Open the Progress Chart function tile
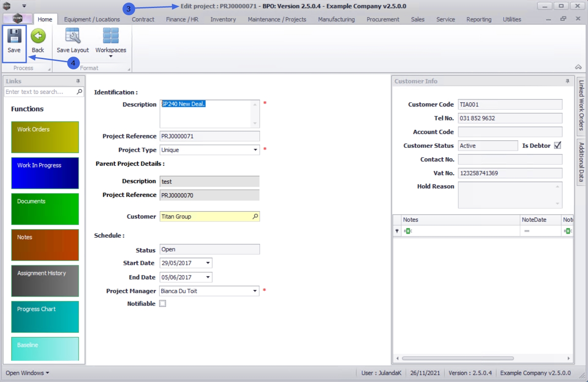The height and width of the screenshot is (382, 588). point(45,317)
